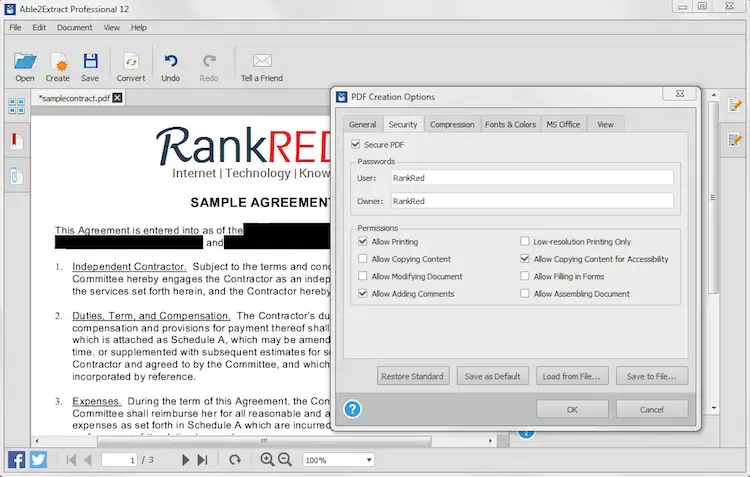This screenshot has height=477, width=750.
Task: Open the attachments paperclip icon in left sidebar
Action: 17,176
